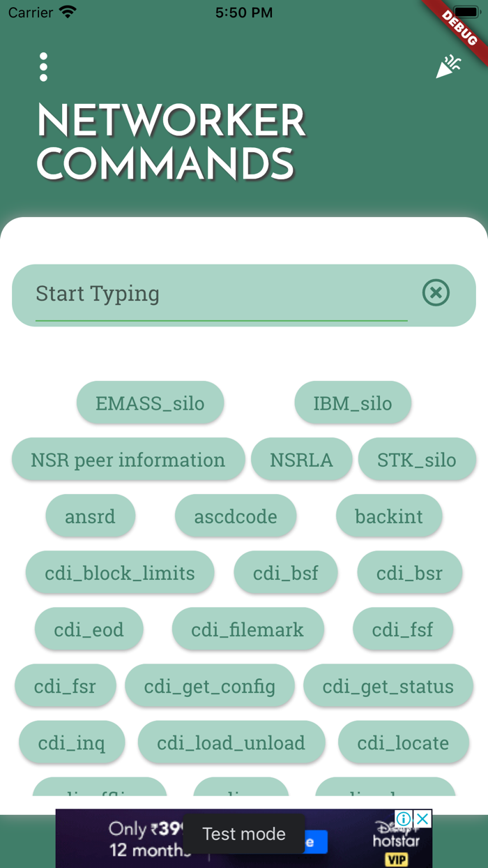Open the STK_silo command
Image resolution: width=488 pixels, height=868 pixels.
[x=417, y=459]
